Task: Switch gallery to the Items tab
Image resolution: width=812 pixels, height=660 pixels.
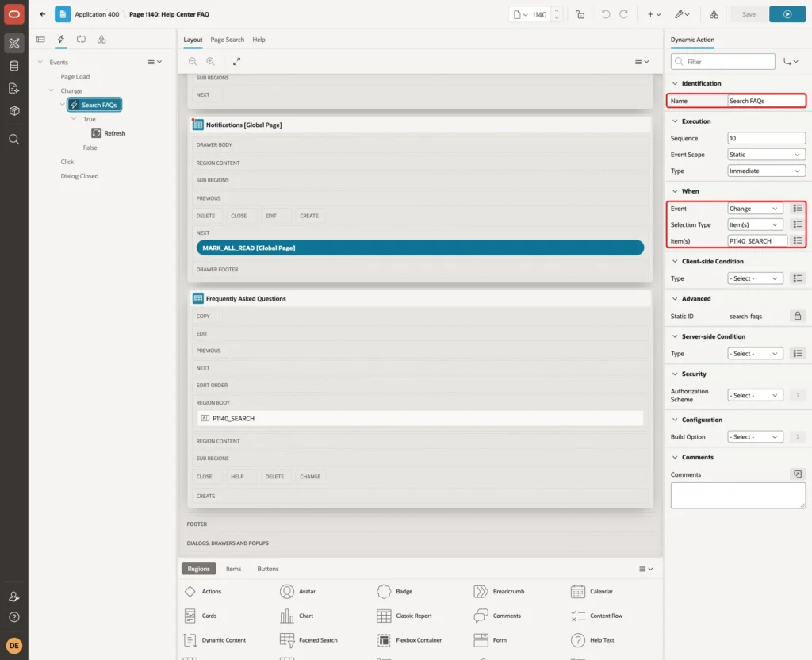Action: click(234, 569)
